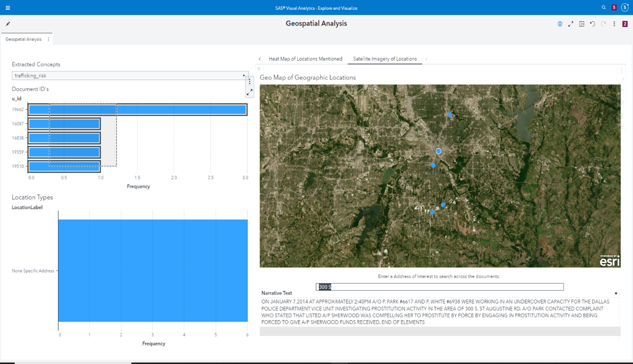This screenshot has width=633, height=364.
Task: Open the user profile avatar S
Action: point(625,7)
